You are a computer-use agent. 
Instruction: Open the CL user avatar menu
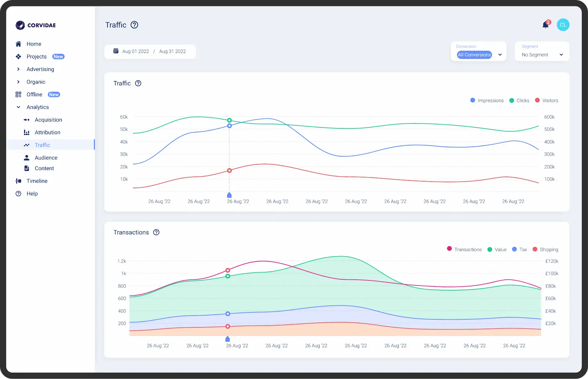(563, 25)
